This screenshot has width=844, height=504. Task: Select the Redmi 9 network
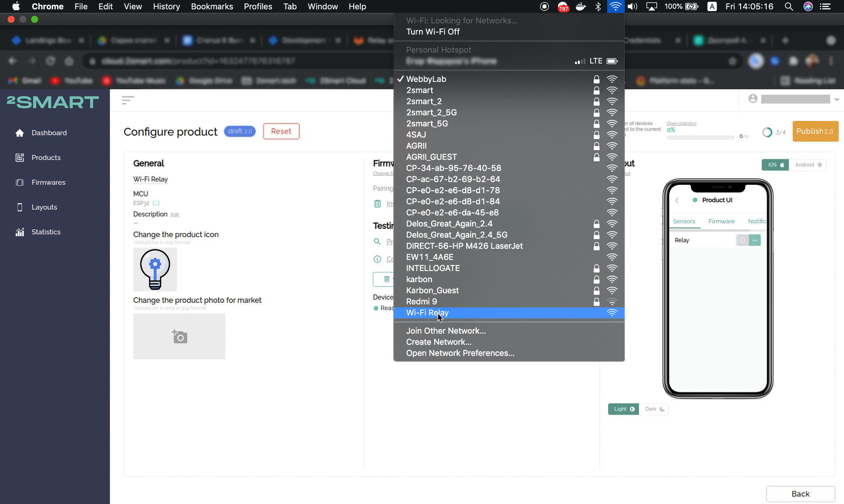point(509,302)
